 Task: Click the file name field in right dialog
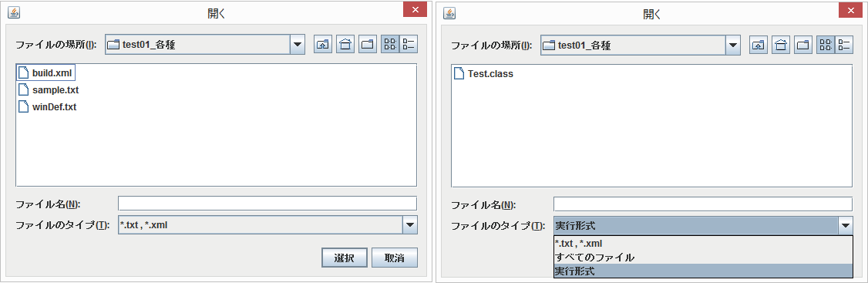(x=703, y=204)
